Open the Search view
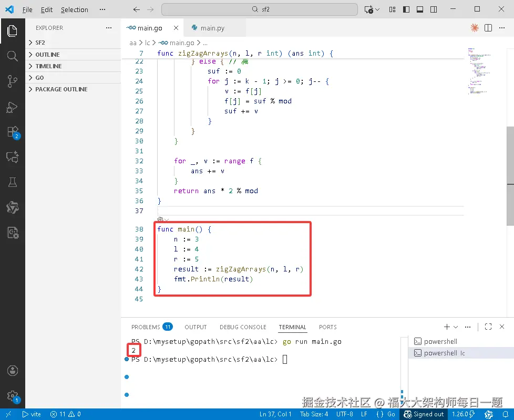Screen dimensions: 514x420 click(x=12, y=56)
